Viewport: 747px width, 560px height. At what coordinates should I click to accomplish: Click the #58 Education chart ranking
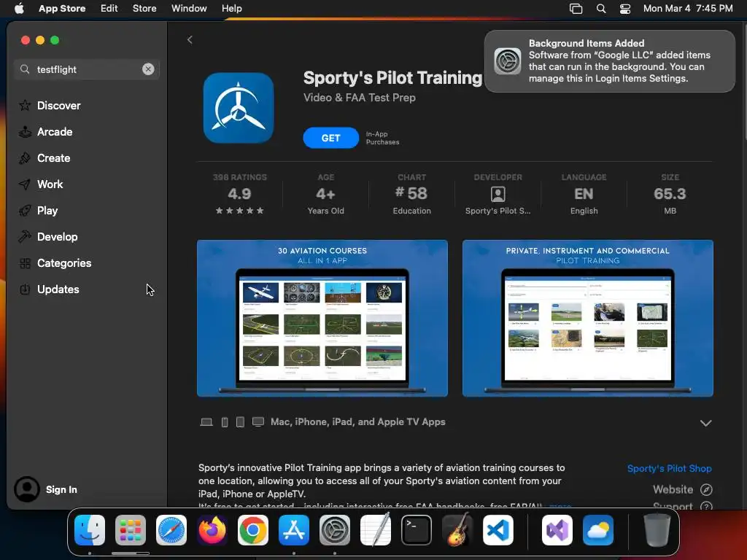[411, 194]
